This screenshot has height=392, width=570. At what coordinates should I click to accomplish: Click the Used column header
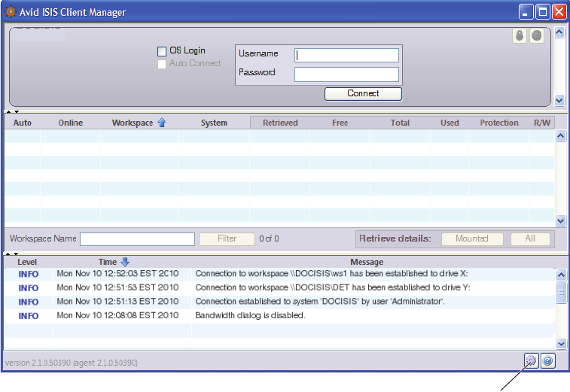pyautogui.click(x=450, y=123)
